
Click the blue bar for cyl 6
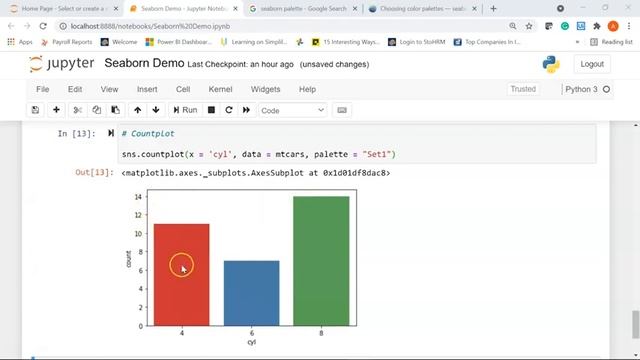pyautogui.click(x=252, y=293)
